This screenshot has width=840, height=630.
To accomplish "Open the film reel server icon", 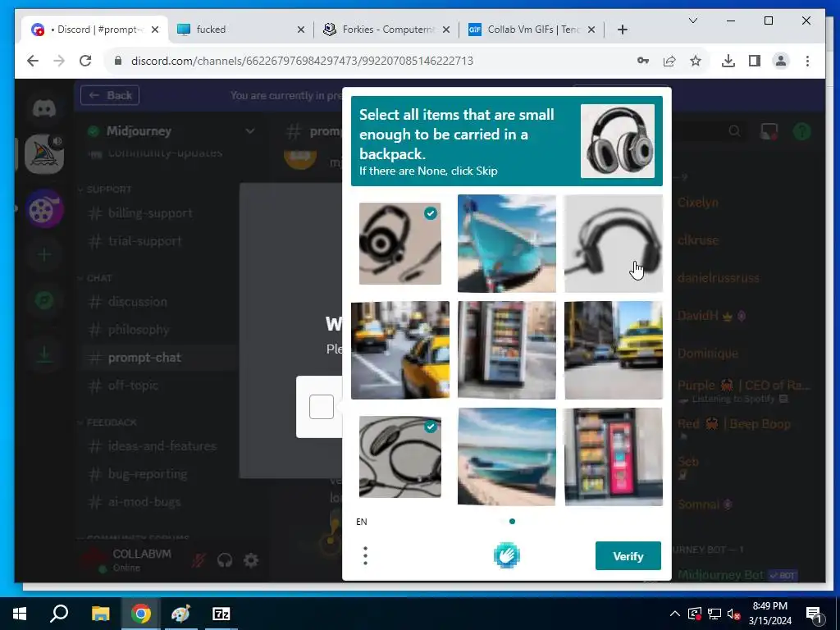I will pyautogui.click(x=44, y=209).
